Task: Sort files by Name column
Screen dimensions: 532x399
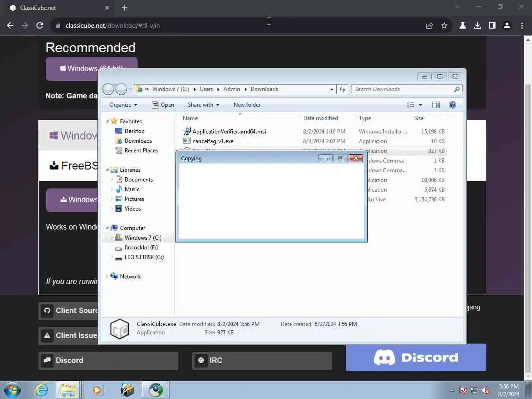Action: (x=190, y=118)
